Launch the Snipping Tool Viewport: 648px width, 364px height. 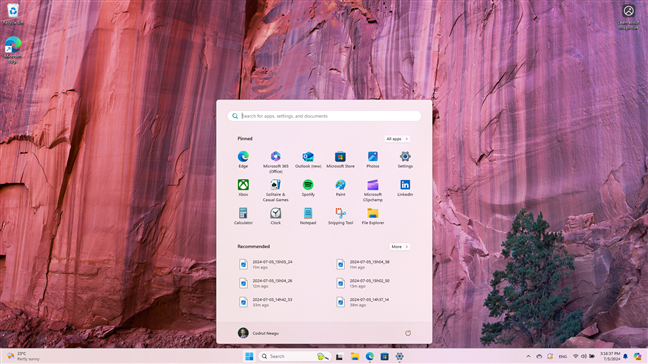[340, 216]
